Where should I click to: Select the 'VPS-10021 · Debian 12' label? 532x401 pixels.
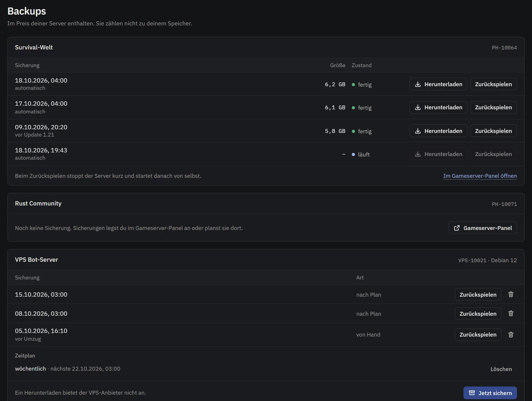click(487, 260)
